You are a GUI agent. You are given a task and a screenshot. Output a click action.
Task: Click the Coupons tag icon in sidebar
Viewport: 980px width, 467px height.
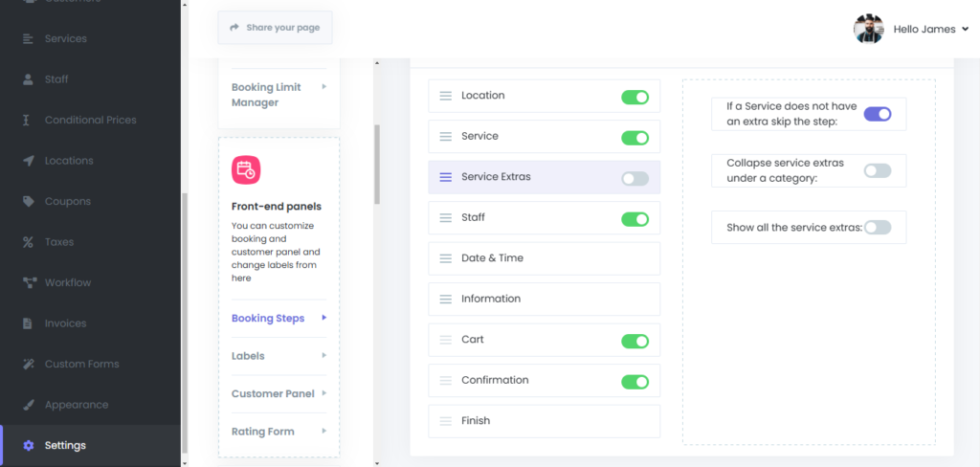pyautogui.click(x=28, y=202)
